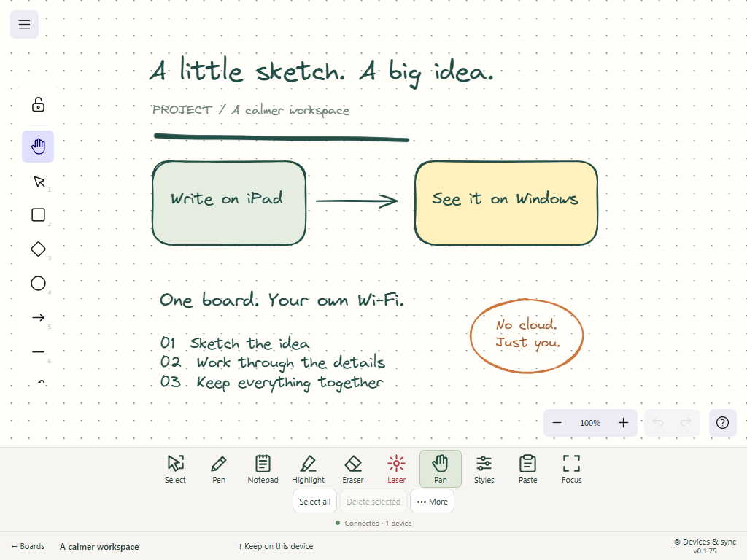Select the hand pan tool in left toolbar
Image resolution: width=747 pixels, height=560 pixels.
[x=38, y=146]
